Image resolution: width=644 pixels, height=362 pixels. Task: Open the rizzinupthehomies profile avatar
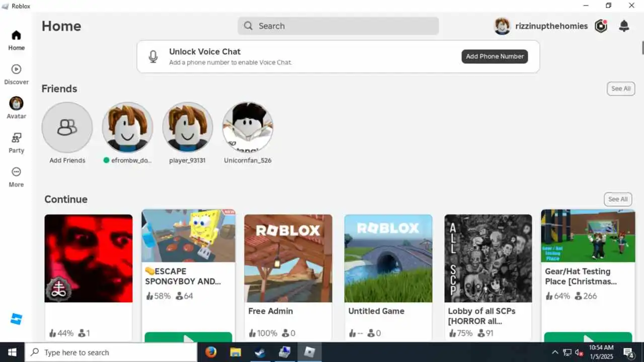(x=502, y=26)
